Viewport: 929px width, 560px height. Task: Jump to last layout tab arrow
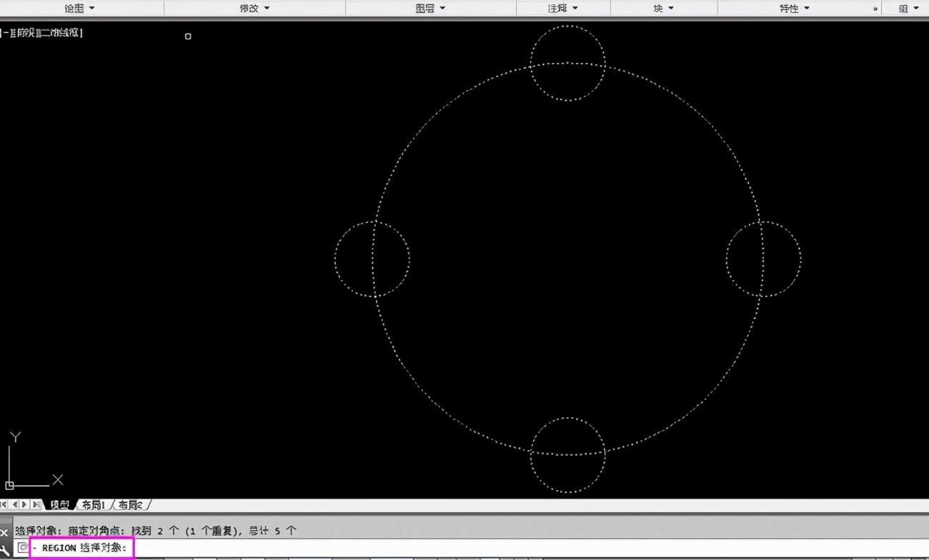click(x=36, y=505)
